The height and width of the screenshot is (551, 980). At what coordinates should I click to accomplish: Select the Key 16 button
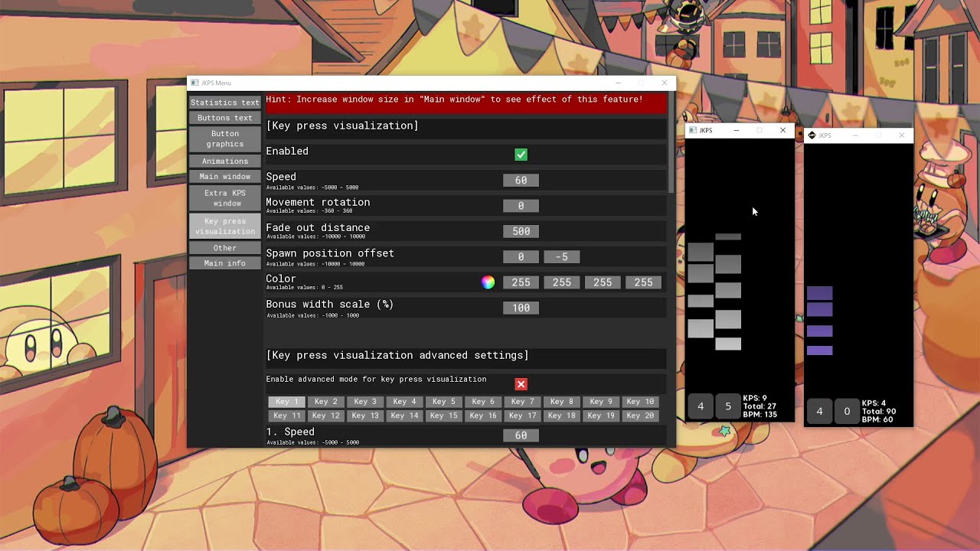tap(483, 416)
